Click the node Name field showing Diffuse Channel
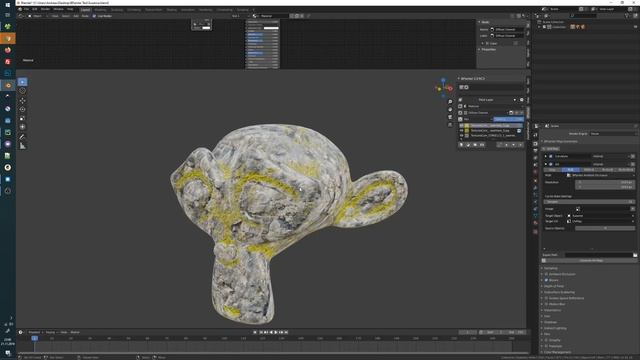This screenshot has width=640, height=360. (507, 30)
